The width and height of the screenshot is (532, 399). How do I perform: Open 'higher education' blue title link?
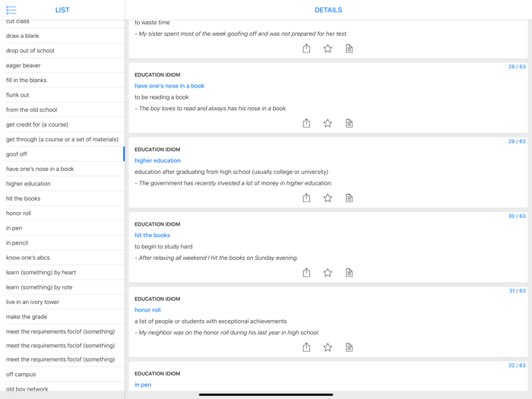click(x=157, y=160)
